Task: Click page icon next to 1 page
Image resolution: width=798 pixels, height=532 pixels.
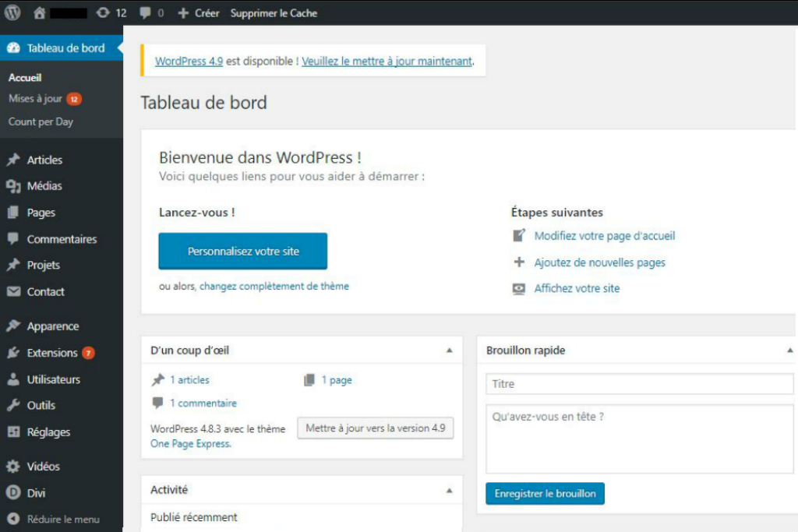Action: pos(309,380)
